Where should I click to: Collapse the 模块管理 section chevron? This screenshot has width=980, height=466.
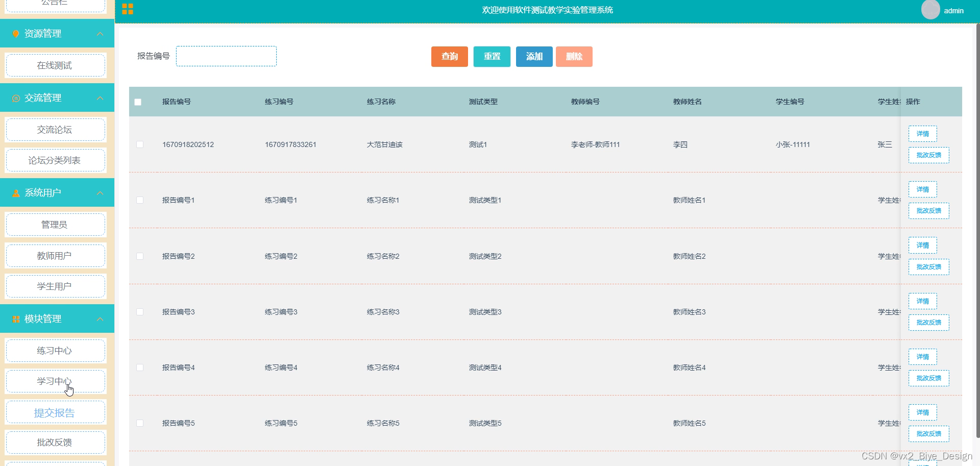pyautogui.click(x=100, y=319)
